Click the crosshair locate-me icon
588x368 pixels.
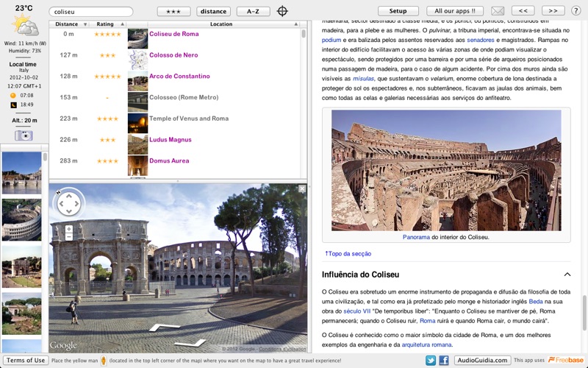pyautogui.click(x=282, y=11)
